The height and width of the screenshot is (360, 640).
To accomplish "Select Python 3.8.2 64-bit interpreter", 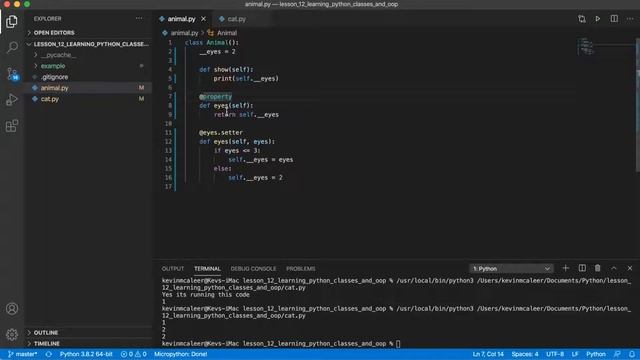I will tap(86, 354).
